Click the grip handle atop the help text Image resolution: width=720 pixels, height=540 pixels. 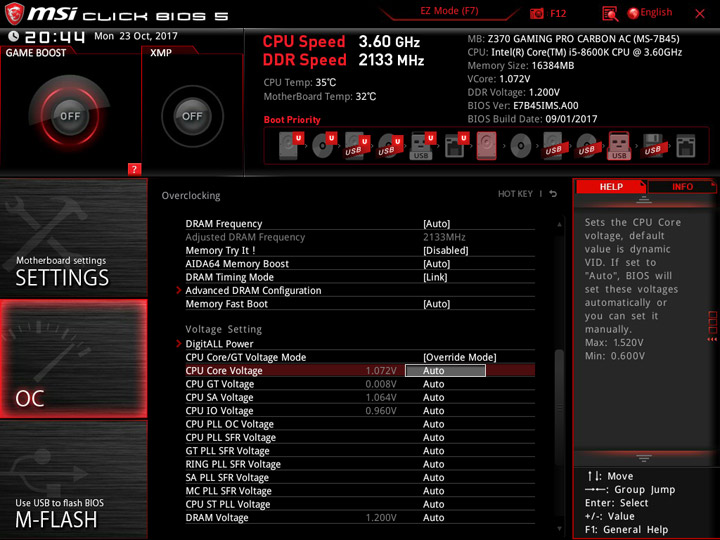click(x=644, y=199)
